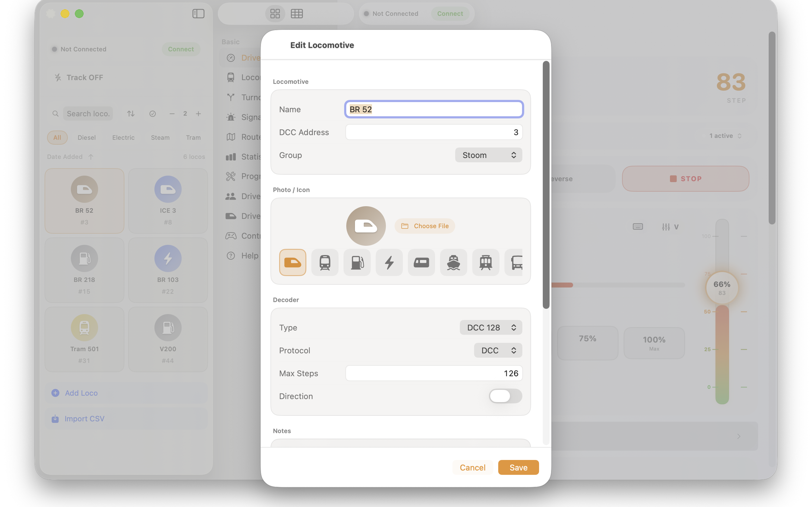
Task: Choose the fuel pump diesel icon
Action: [357, 262]
